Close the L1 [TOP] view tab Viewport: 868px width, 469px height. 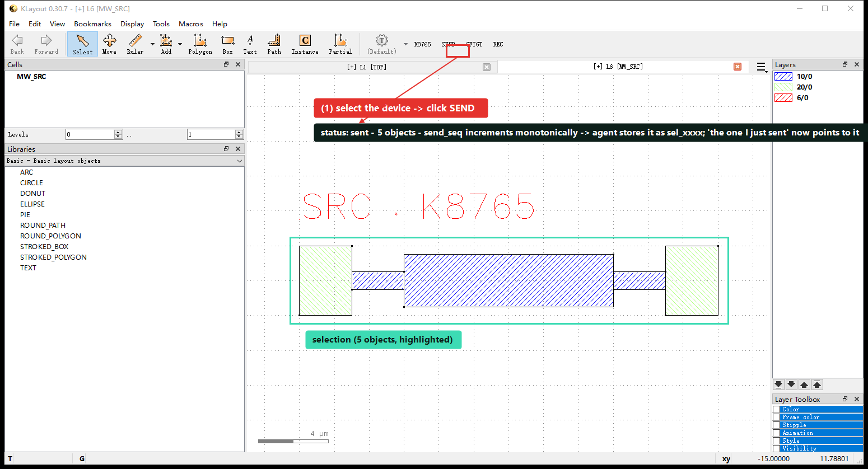[487, 67]
